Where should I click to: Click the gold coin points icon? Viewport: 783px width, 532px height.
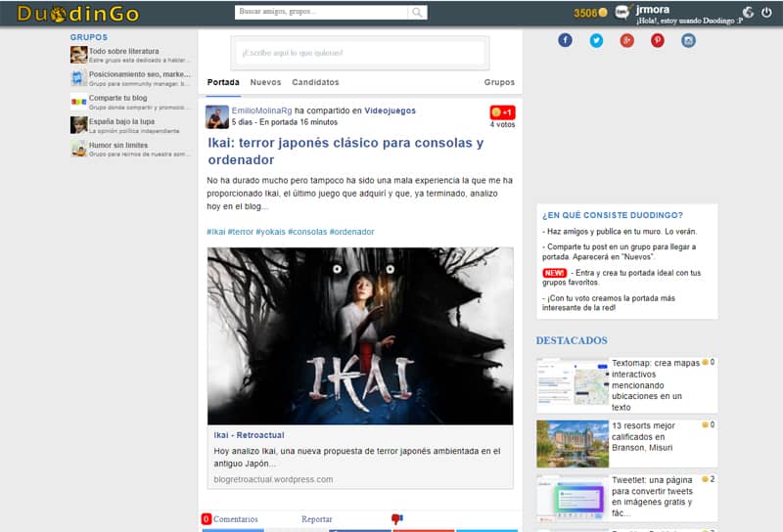603,13
